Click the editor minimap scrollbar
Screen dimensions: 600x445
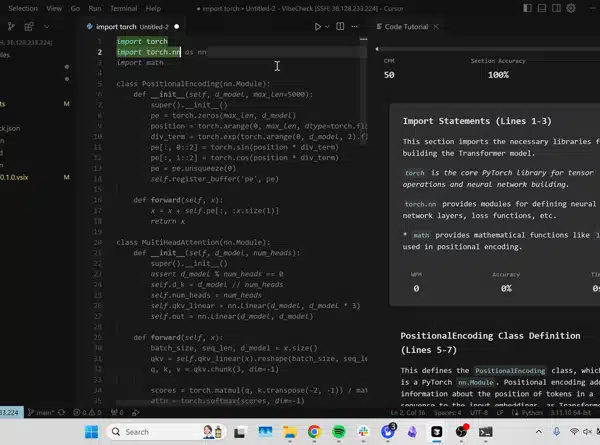click(x=364, y=92)
